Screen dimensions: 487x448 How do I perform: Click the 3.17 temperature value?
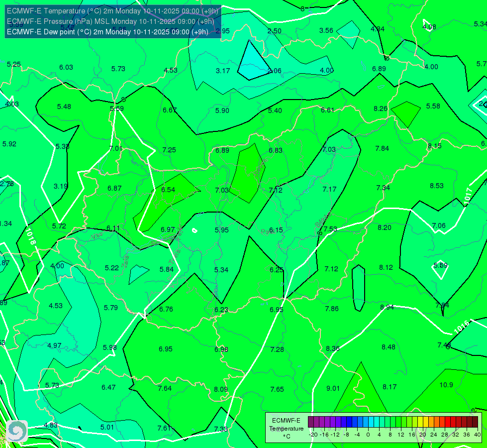pyautogui.click(x=223, y=71)
